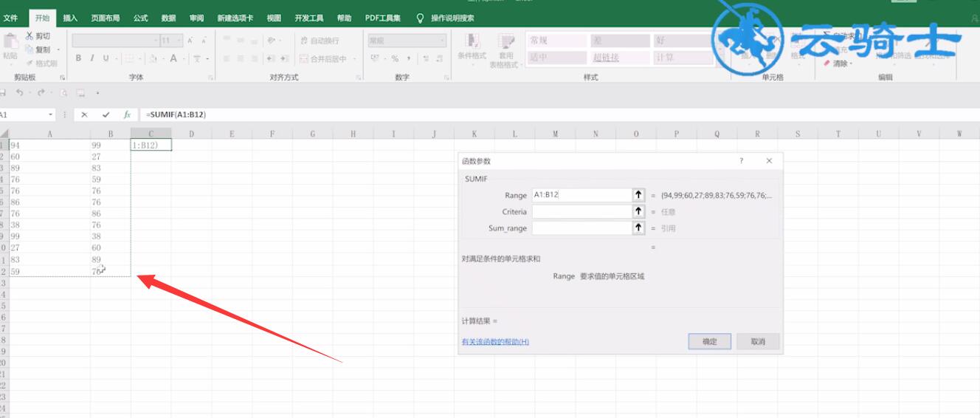
Task: Collapse dialog via arrow beside the Criteria field
Action: tap(638, 211)
